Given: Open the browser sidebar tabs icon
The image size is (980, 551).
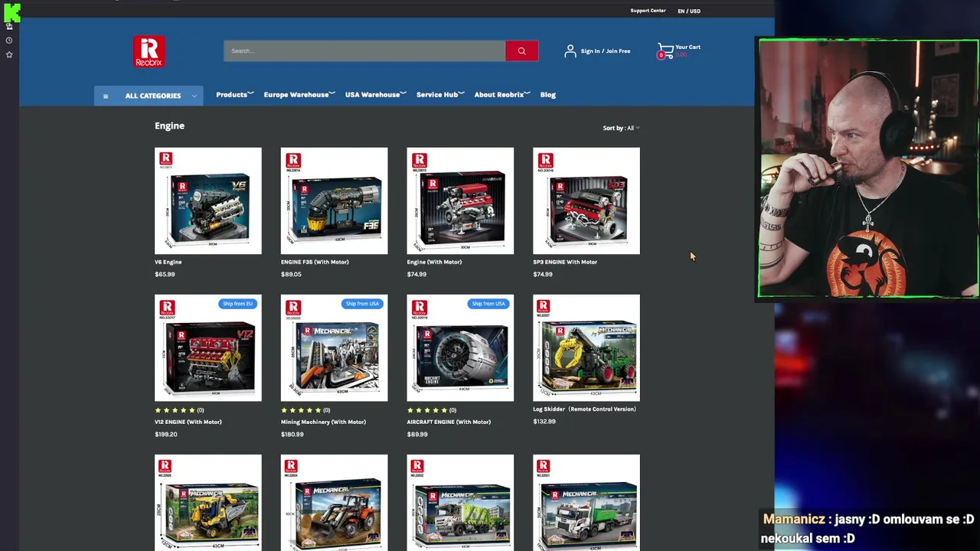Looking at the screenshot, I should pyautogui.click(x=9, y=26).
